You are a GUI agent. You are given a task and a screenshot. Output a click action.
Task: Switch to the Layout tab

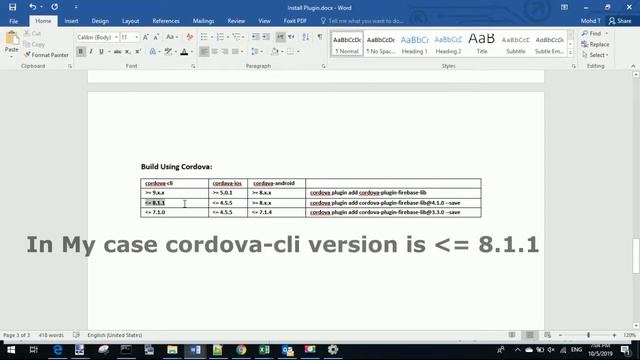click(131, 21)
